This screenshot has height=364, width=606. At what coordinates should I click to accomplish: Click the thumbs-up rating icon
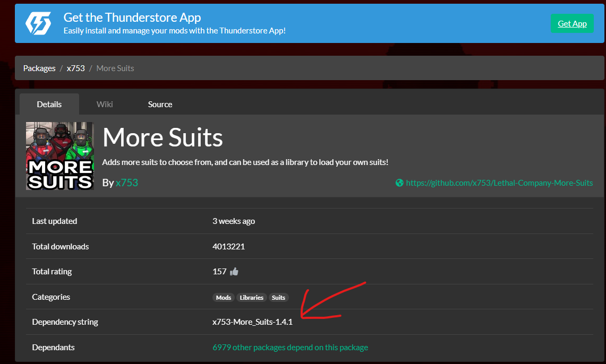coord(234,272)
